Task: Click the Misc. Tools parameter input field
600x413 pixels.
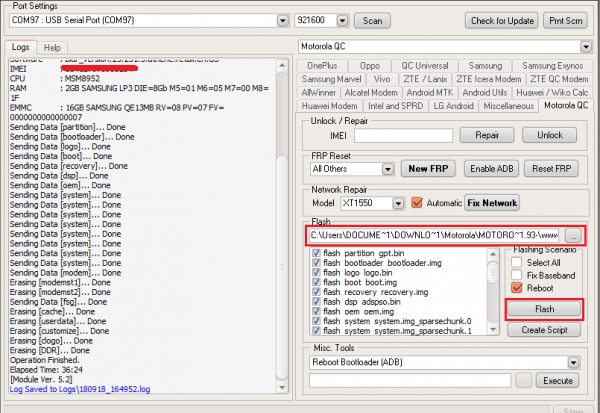Action: pos(410,381)
